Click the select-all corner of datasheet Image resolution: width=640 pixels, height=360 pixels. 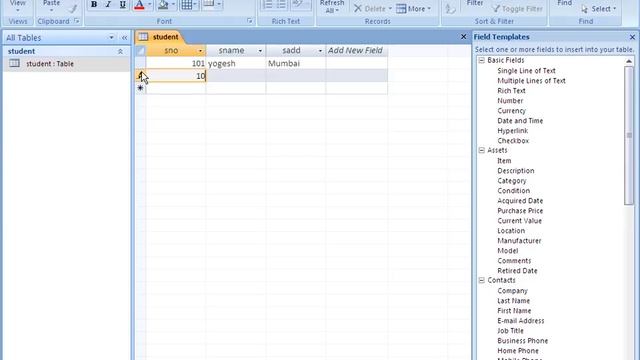(x=140, y=51)
